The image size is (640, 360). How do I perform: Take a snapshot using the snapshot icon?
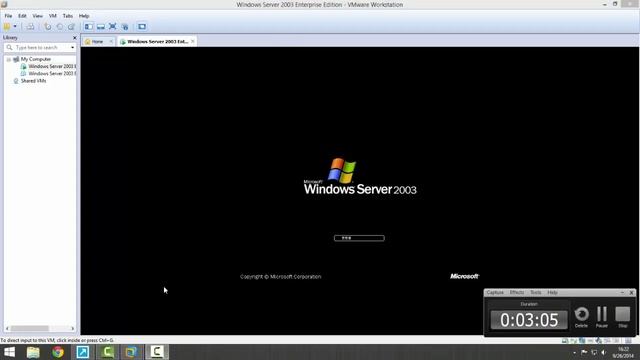(48, 27)
